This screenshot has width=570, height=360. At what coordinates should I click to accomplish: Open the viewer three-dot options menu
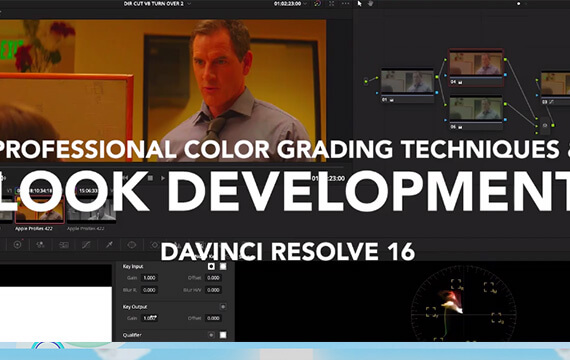pos(345,3)
